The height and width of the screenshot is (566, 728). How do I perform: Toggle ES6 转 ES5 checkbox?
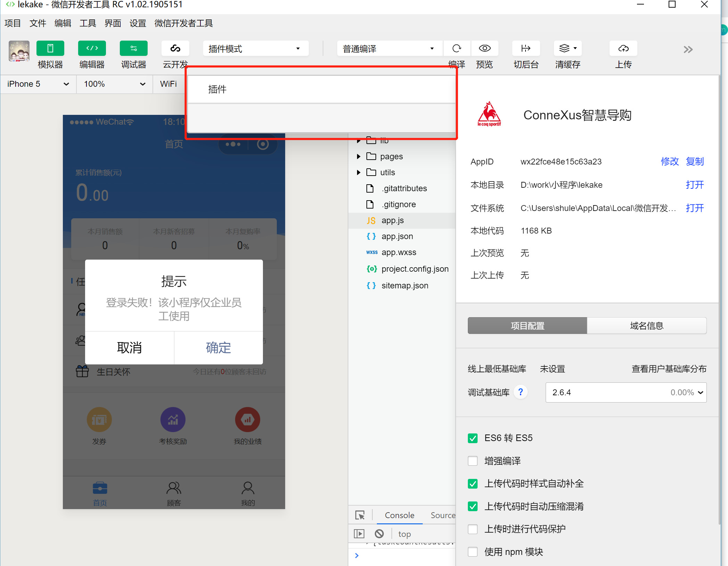click(x=473, y=438)
